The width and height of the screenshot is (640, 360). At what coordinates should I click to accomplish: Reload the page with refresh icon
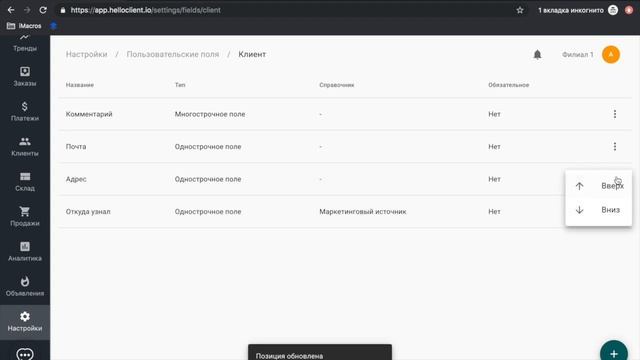pos(43,10)
